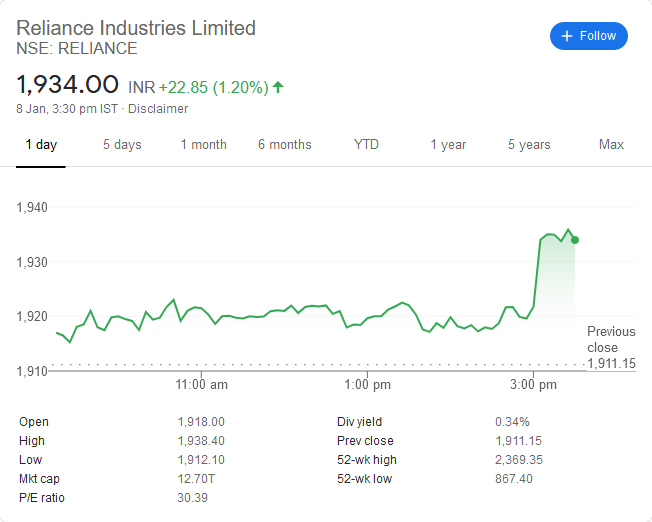Click the P/E ratio value 30.39
Viewport: 652px width, 522px height.
[x=193, y=498]
